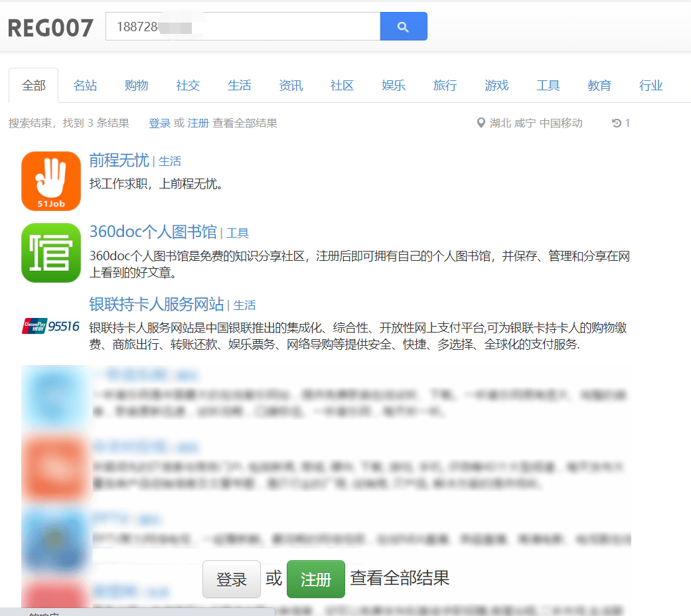Switch to the 教育 tab
The image size is (691, 616).
pos(599,85)
